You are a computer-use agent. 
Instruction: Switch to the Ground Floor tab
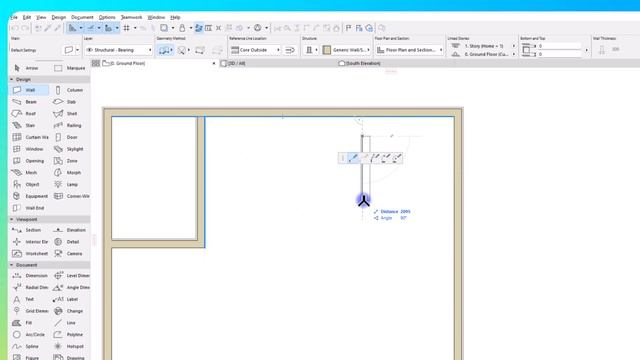124,63
